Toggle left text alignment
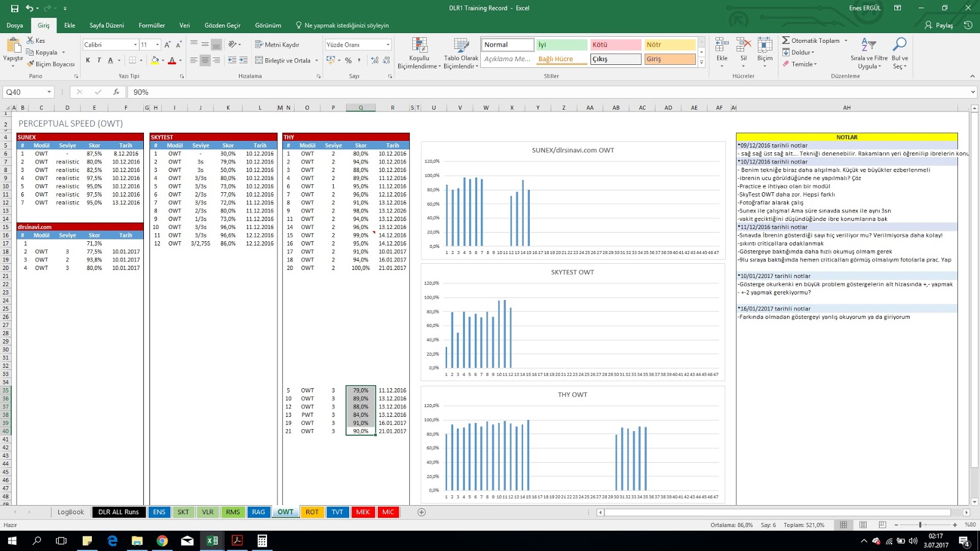The image size is (980, 551). [194, 60]
